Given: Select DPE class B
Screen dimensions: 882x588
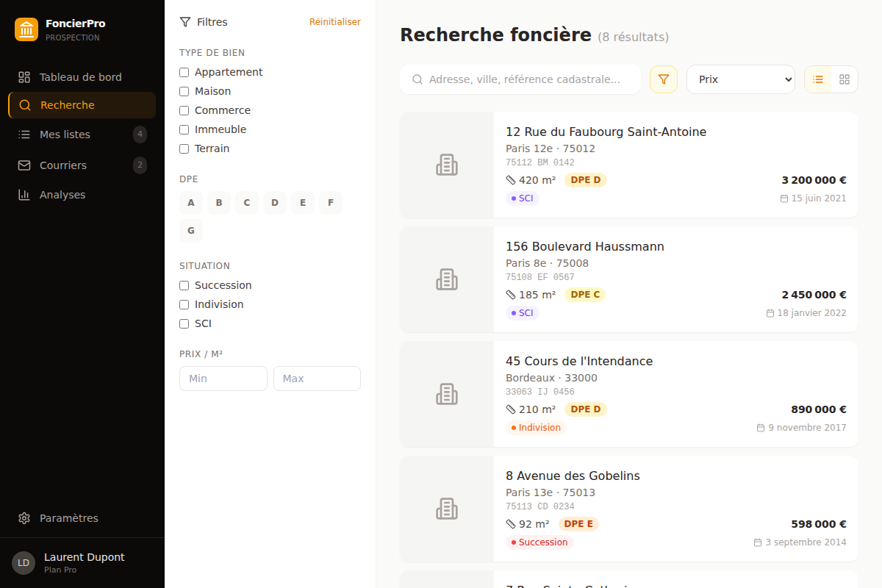Looking at the screenshot, I should coord(219,203).
